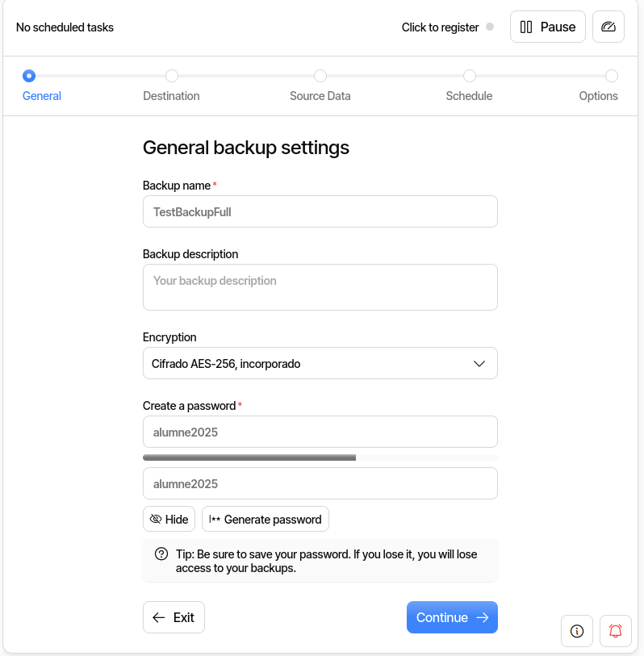Click the gray status dot near Click to register
The width and height of the screenshot is (644, 656).
(491, 27)
